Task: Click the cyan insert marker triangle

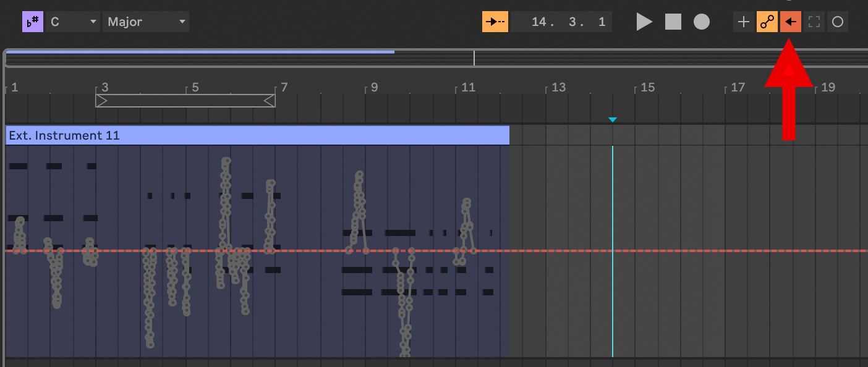Action: click(x=612, y=120)
